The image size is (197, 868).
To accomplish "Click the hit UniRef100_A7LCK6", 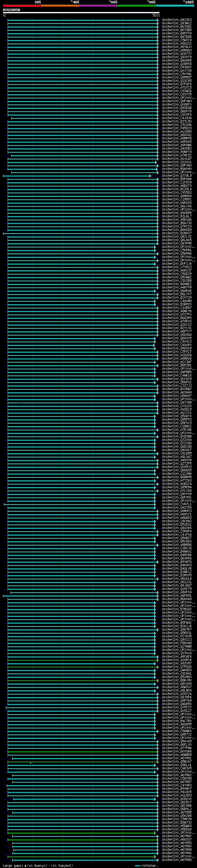I will pyautogui.click(x=177, y=491).
